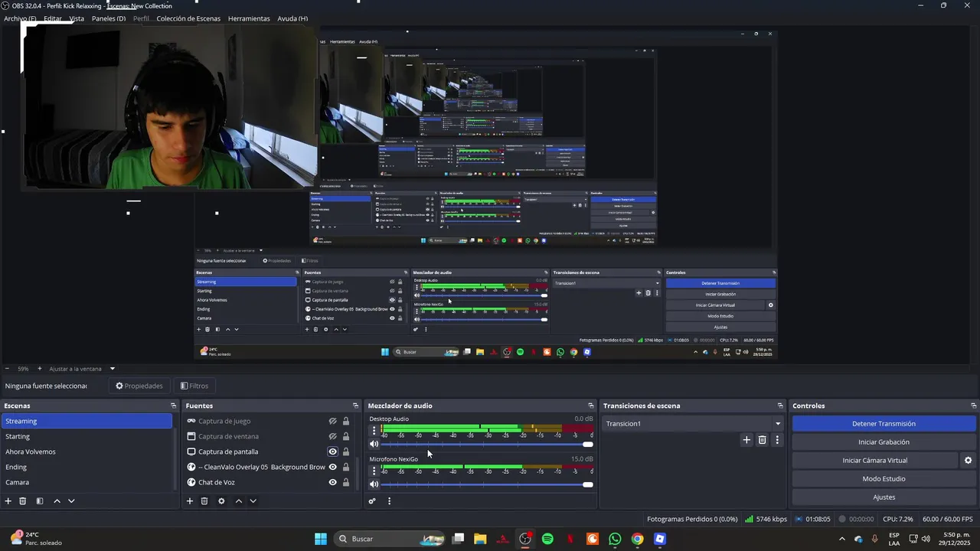Open Colección de Escenas menu
The image size is (980, 551).
(188, 18)
